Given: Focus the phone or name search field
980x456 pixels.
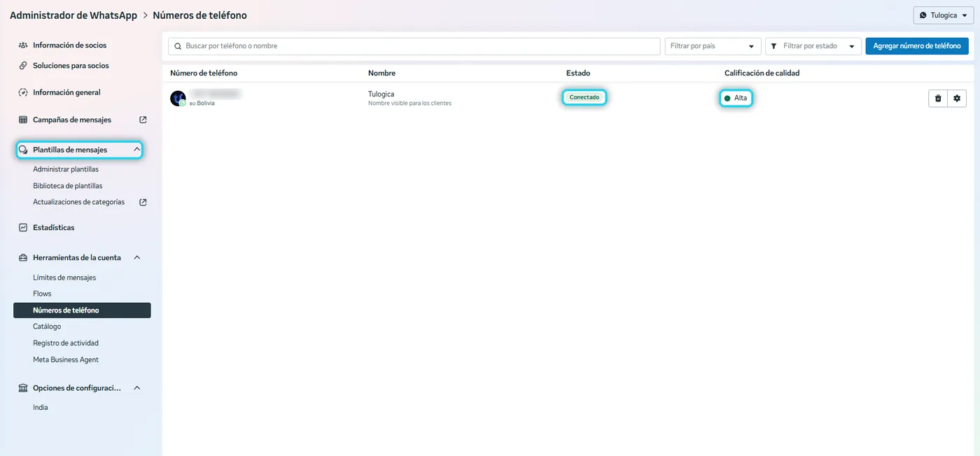Looking at the screenshot, I should [414, 46].
